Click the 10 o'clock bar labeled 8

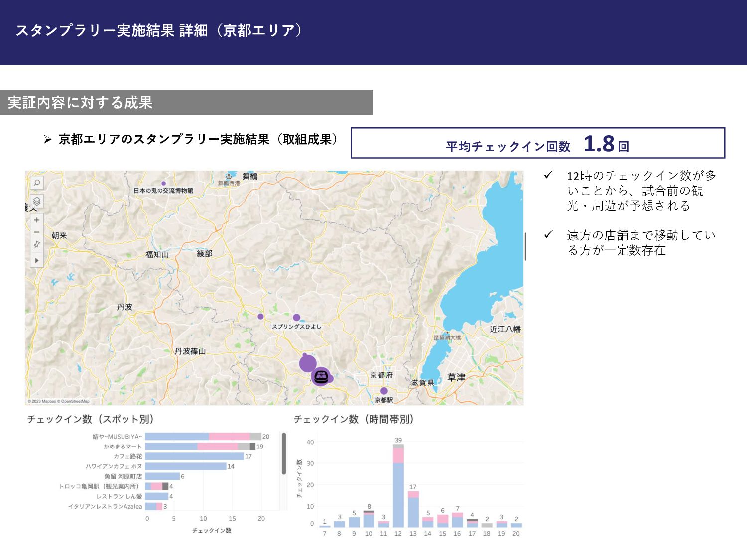click(x=369, y=519)
